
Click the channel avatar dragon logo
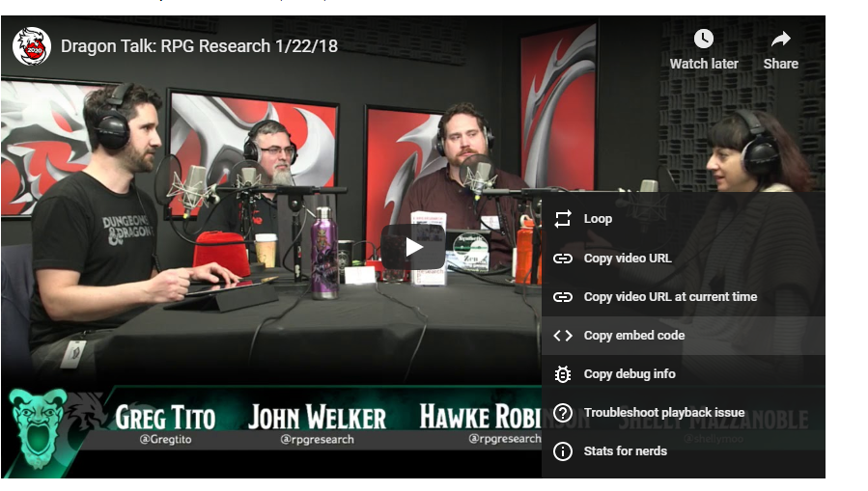point(32,46)
